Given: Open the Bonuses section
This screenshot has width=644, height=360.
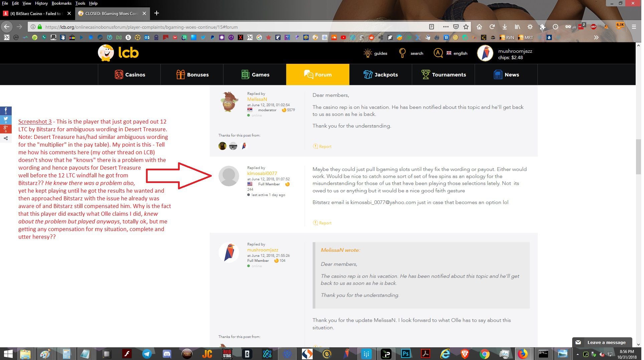Looking at the screenshot, I should pos(192,75).
